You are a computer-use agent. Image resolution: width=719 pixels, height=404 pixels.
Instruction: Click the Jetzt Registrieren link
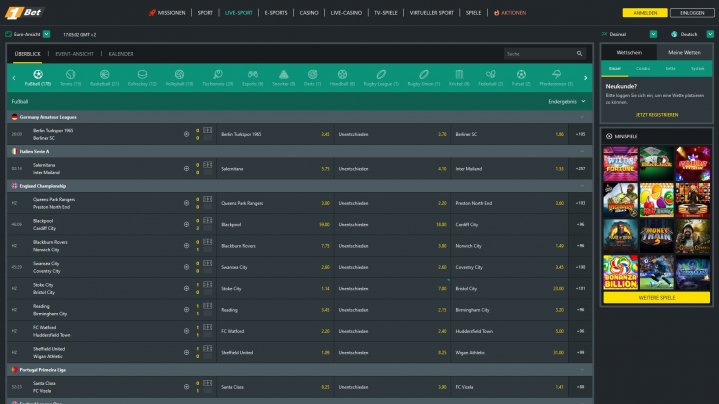[x=657, y=115]
